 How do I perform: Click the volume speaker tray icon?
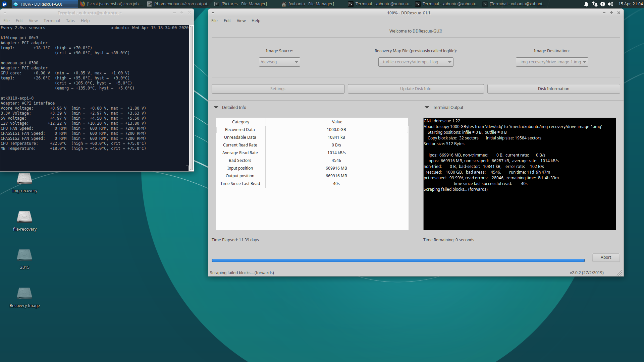pos(610,4)
